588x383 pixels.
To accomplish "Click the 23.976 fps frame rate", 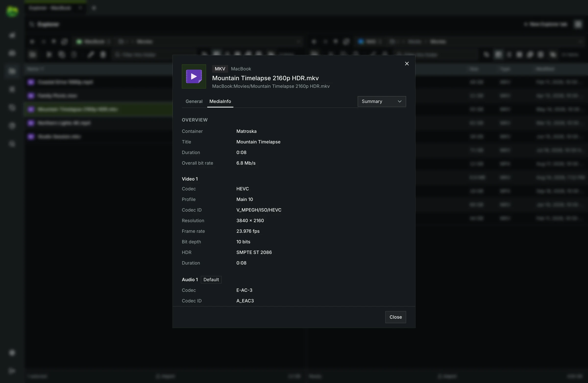I will coord(248,231).
